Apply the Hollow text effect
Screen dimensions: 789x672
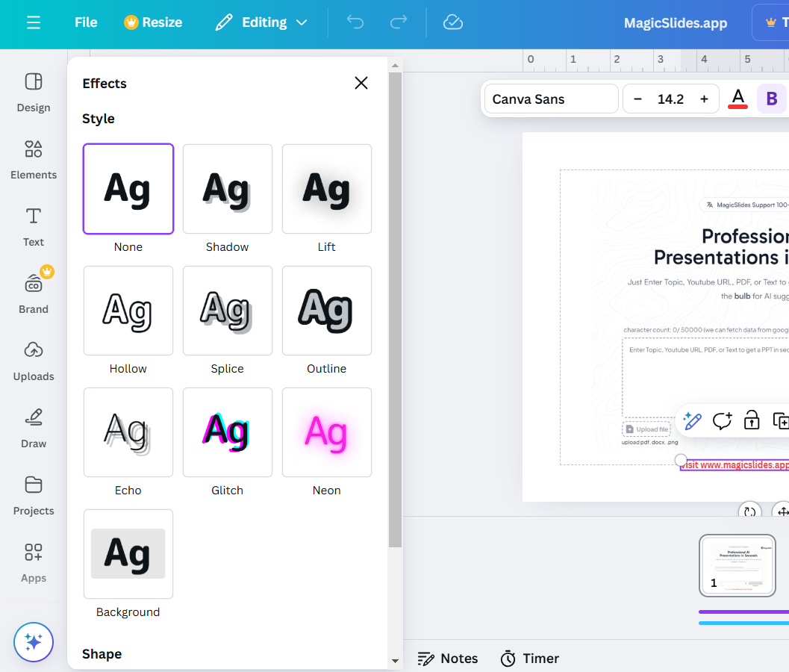[128, 311]
